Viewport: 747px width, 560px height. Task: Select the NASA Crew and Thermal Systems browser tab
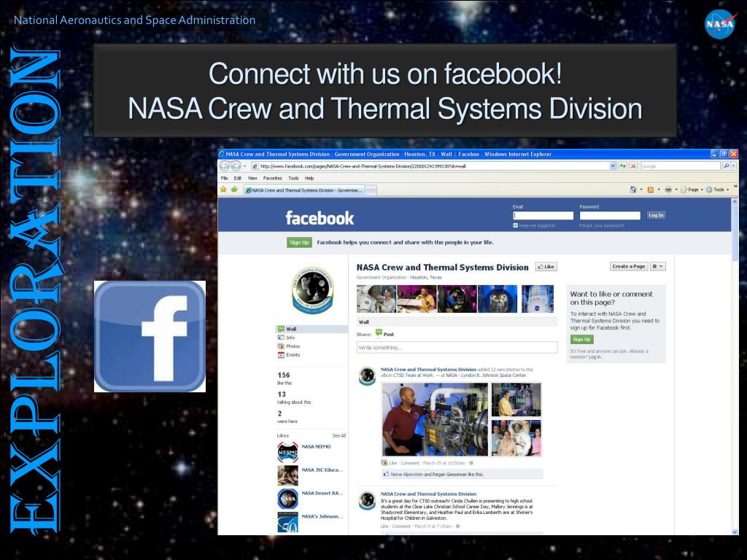click(304, 190)
